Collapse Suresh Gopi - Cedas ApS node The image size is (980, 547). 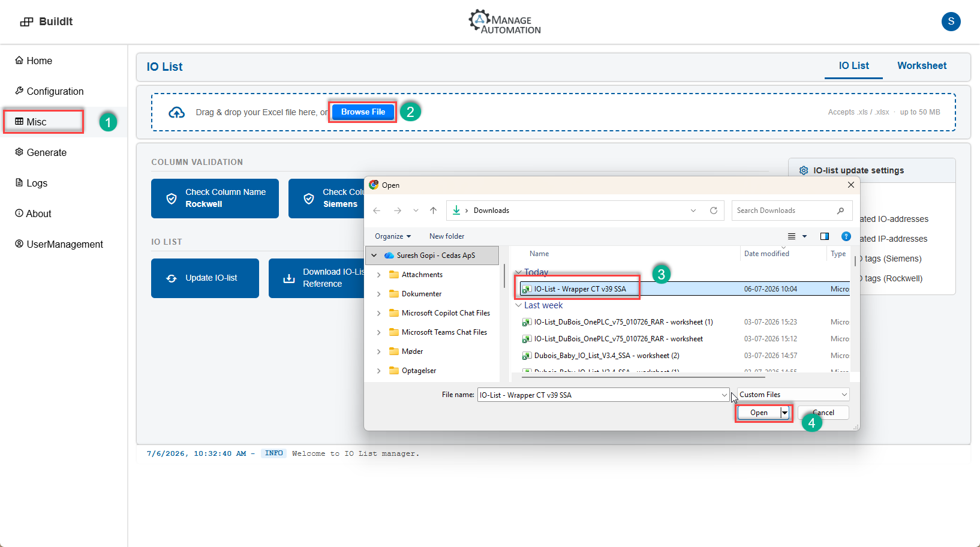point(374,256)
